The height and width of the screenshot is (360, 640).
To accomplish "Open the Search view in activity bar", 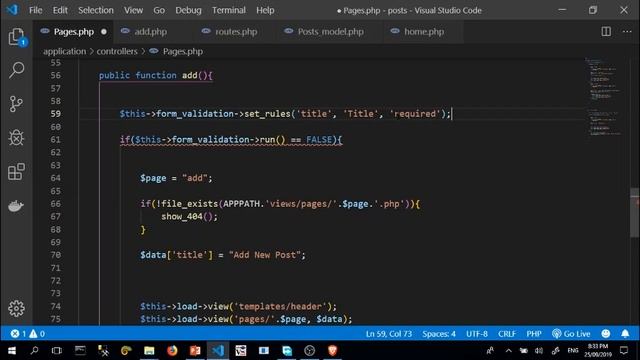I will (16, 70).
